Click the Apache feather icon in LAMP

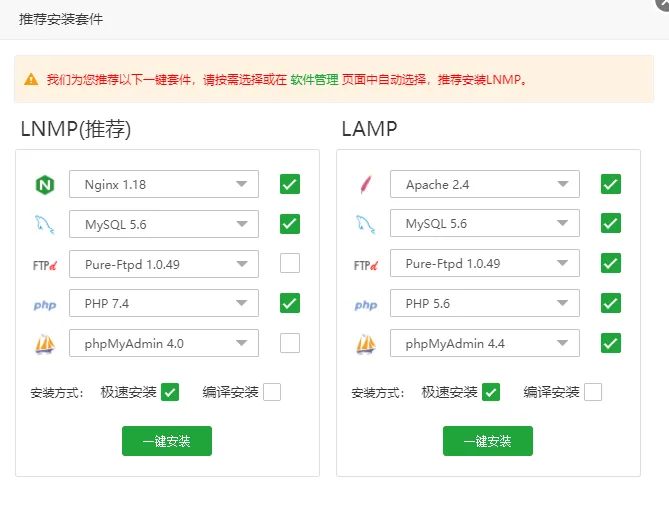tap(365, 185)
